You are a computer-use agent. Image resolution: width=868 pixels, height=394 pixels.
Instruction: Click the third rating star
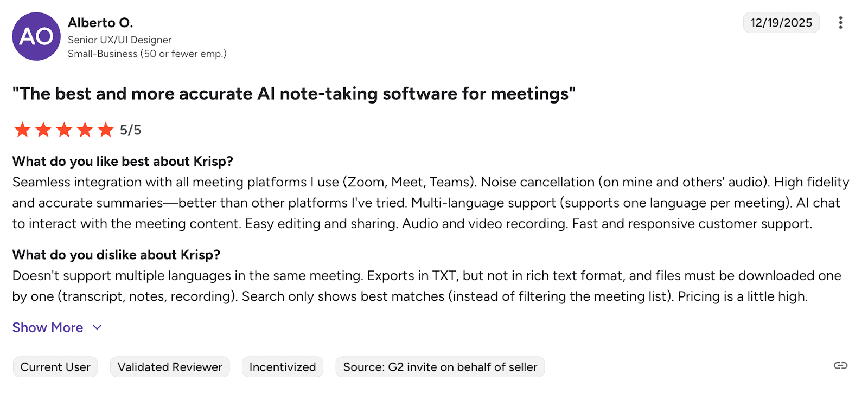click(64, 130)
